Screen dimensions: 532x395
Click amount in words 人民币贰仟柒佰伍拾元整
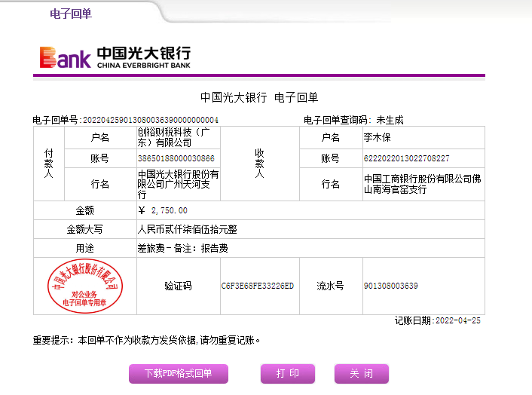pos(188,229)
